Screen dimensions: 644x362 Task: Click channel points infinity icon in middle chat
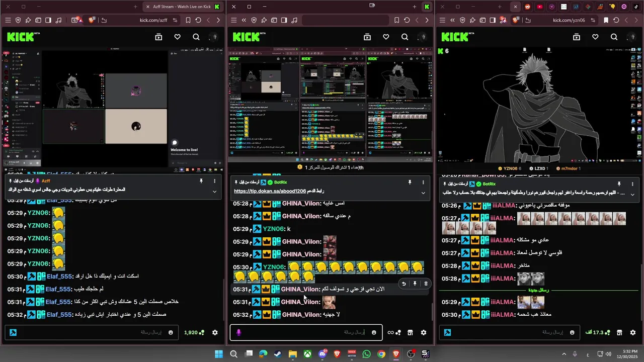394,332
